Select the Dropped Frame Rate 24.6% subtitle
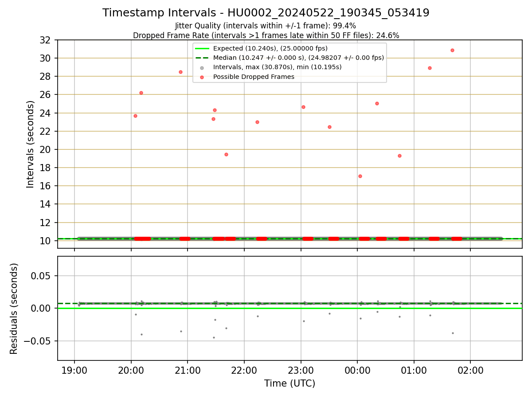 [x=266, y=35]
